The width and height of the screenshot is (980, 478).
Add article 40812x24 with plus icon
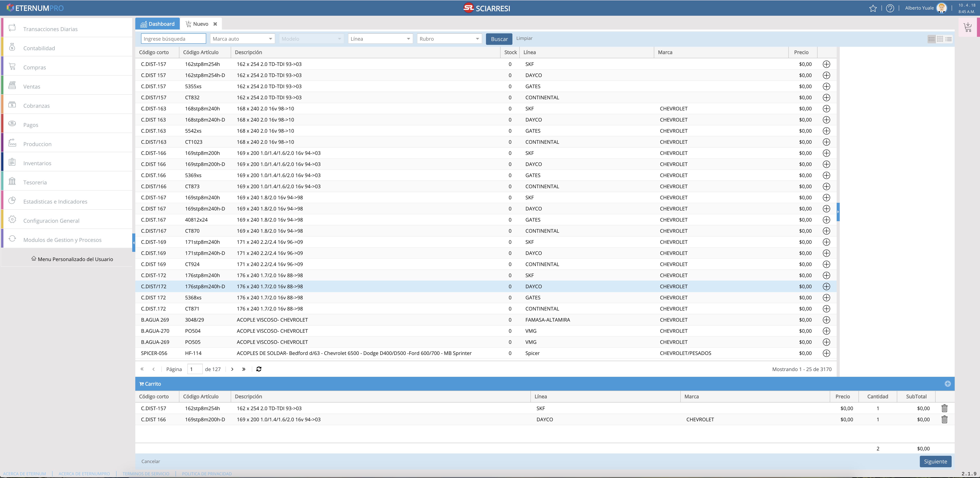click(x=826, y=220)
